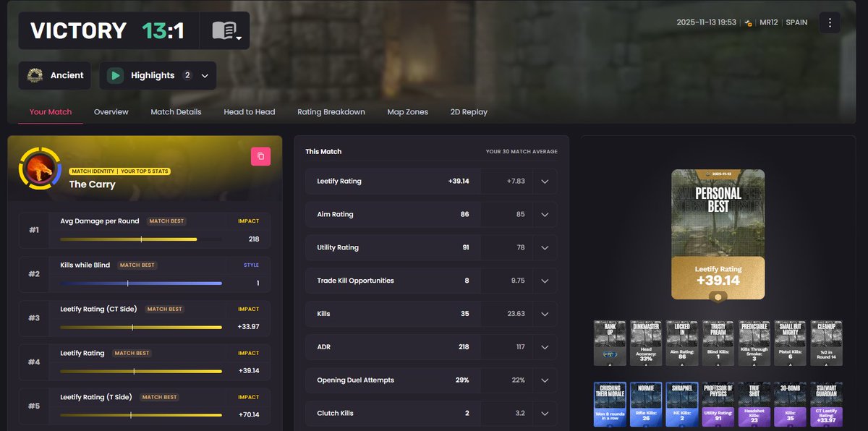The image size is (868, 431).
Task: Go to Match Details tab
Action: [176, 112]
